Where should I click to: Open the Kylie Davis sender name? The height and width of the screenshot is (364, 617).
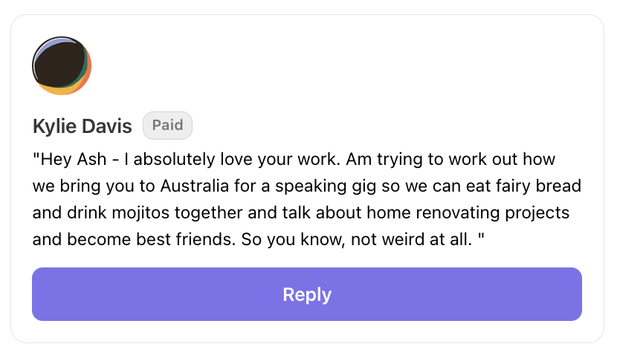tap(82, 127)
